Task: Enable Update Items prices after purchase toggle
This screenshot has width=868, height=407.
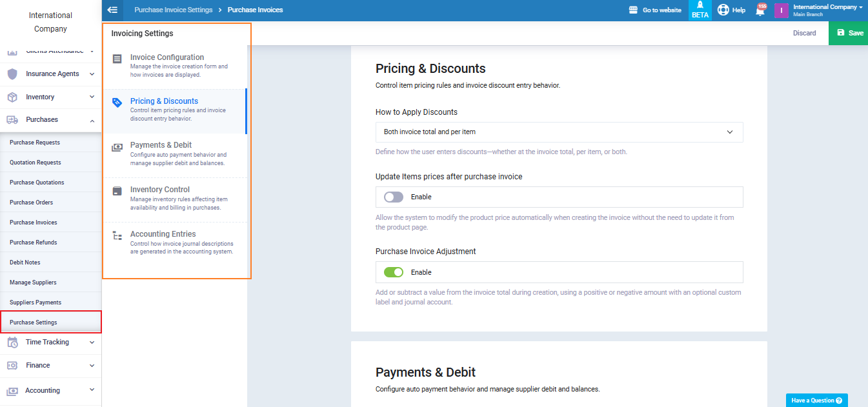Action: pyautogui.click(x=394, y=197)
